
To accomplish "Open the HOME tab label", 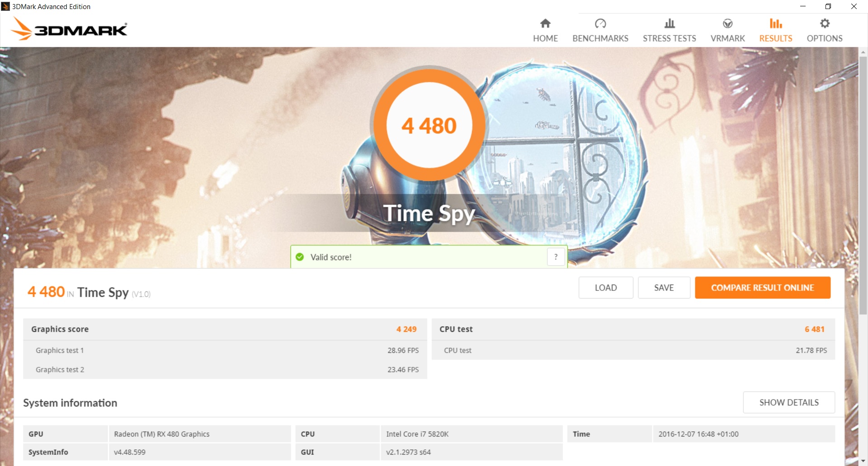I will click(545, 38).
